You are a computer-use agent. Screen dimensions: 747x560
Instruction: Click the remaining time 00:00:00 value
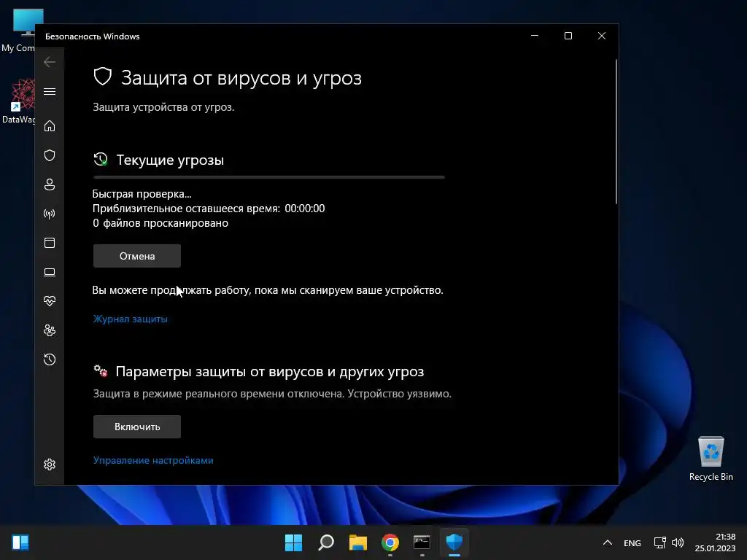click(x=305, y=209)
